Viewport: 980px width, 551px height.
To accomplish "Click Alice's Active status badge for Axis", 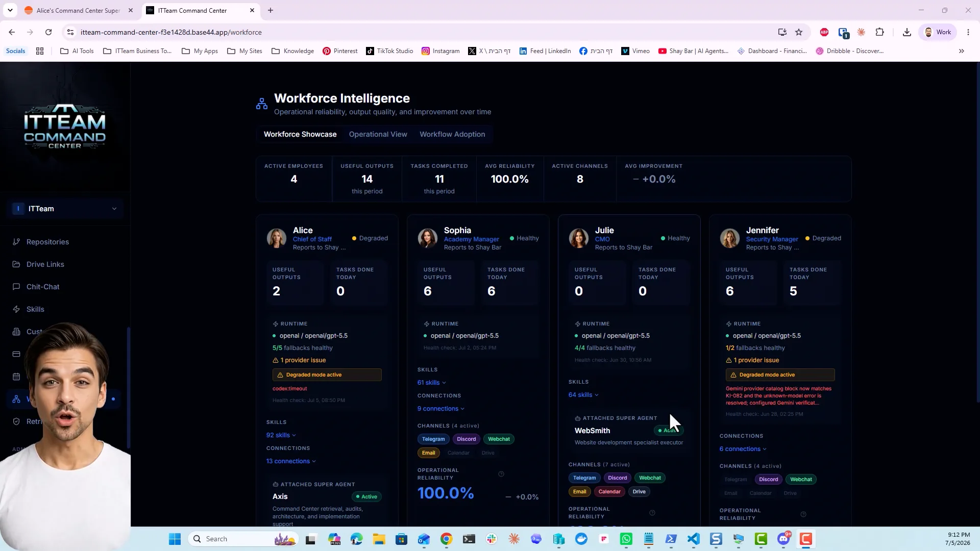I will tap(367, 497).
